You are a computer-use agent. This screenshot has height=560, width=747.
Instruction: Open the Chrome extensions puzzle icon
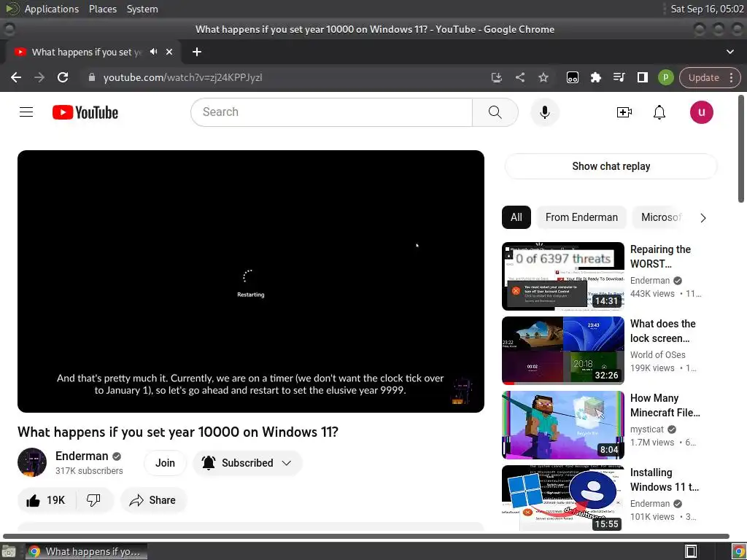point(595,77)
